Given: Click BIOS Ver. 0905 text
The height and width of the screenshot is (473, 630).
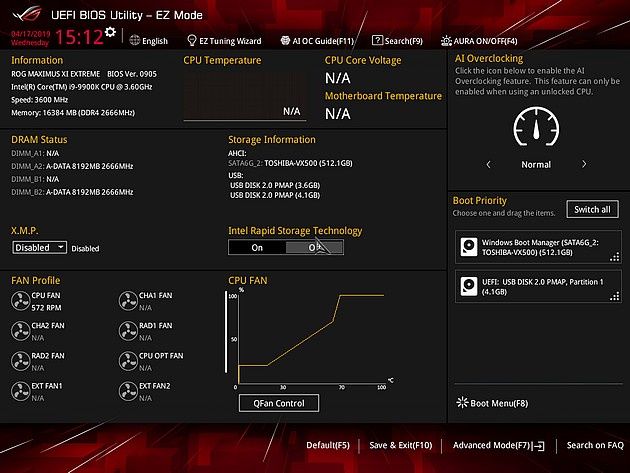Looking at the screenshot, I should click(132, 74).
